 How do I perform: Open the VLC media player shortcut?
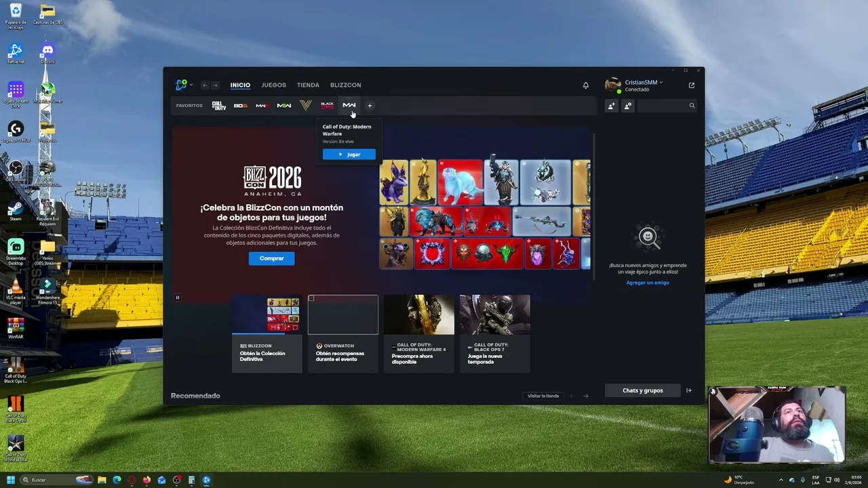tap(16, 290)
